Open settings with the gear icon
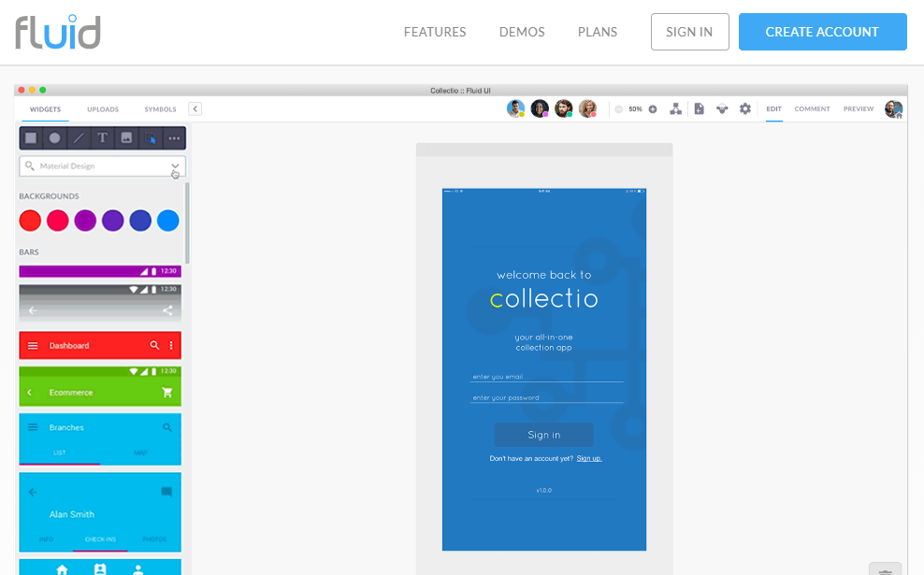This screenshot has width=924, height=575. (x=745, y=109)
